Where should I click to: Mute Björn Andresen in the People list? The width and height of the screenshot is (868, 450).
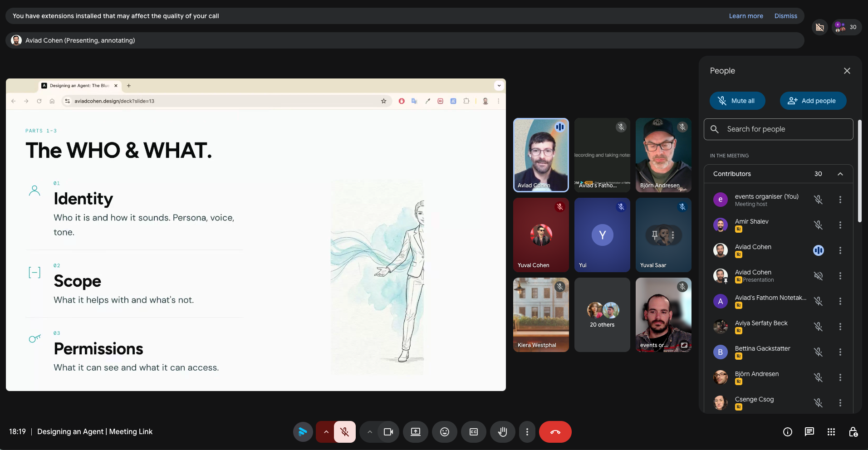819,377
